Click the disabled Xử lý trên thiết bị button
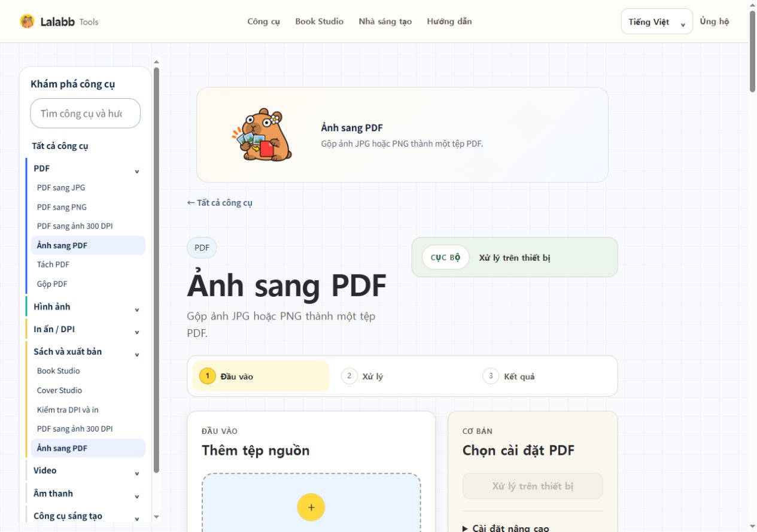The height and width of the screenshot is (532, 757). point(533,486)
